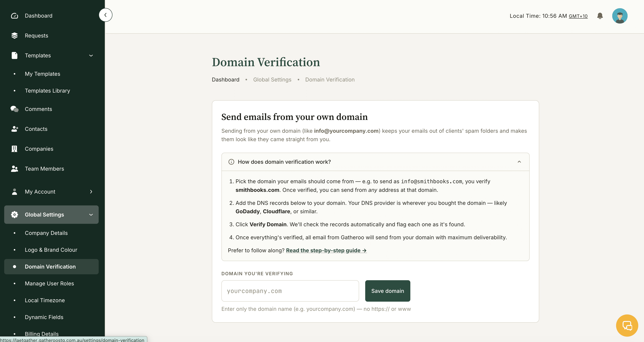Click the GMT+10 timezone link
The image size is (644, 342).
pos(578,16)
